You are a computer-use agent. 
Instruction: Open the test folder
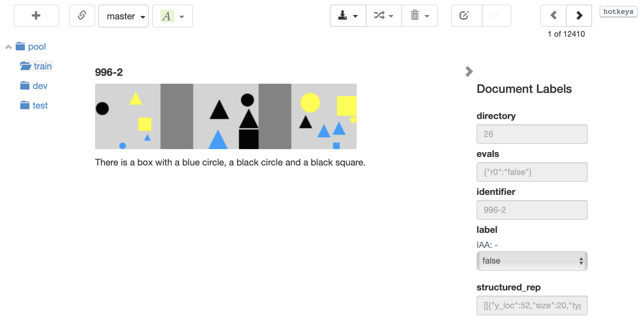pos(34,105)
